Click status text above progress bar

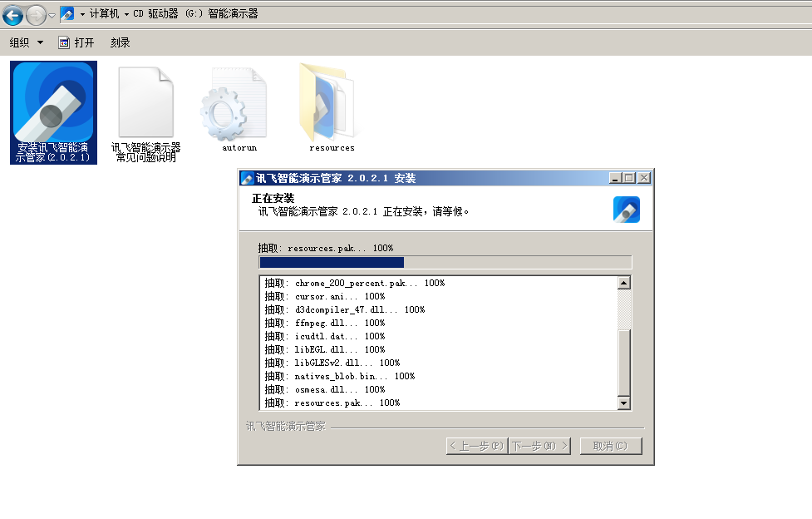pos(326,249)
